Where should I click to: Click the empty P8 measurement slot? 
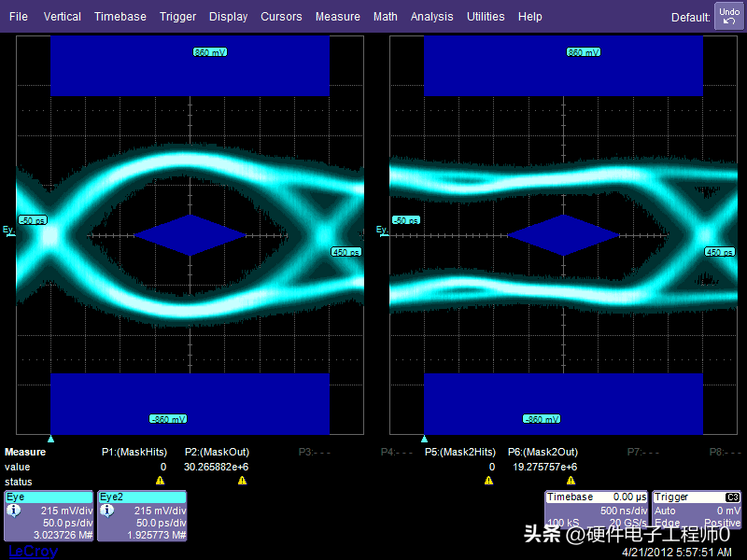726,452
